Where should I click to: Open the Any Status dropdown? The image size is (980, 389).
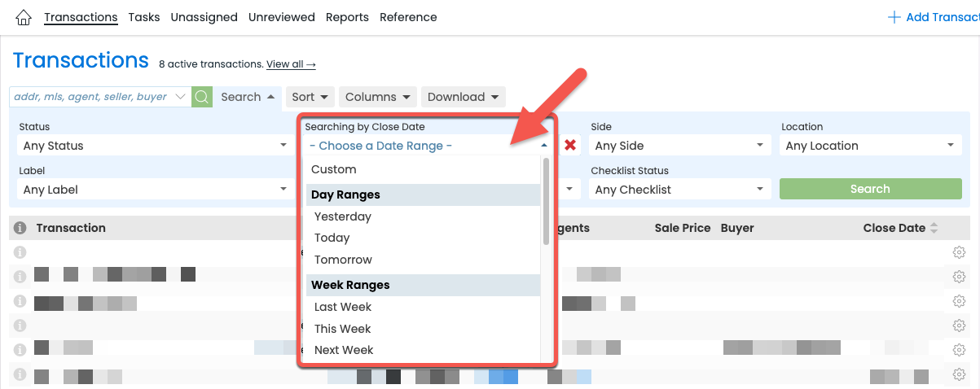click(155, 146)
